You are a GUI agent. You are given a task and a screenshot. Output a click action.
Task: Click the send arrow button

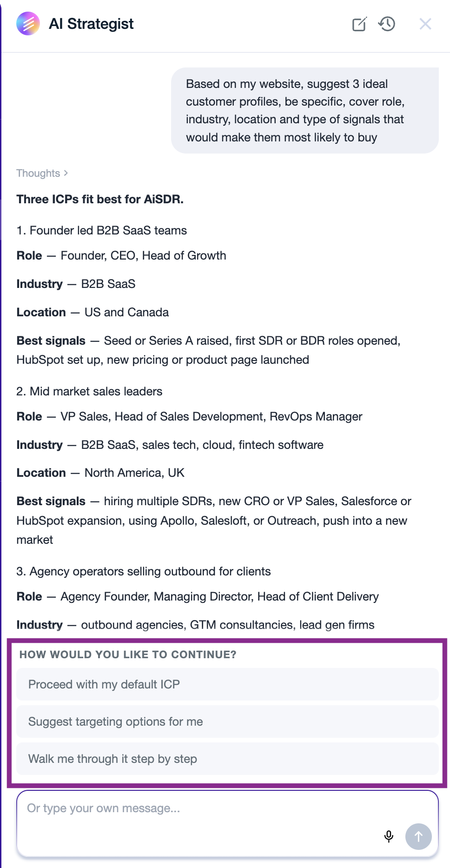[x=418, y=836]
